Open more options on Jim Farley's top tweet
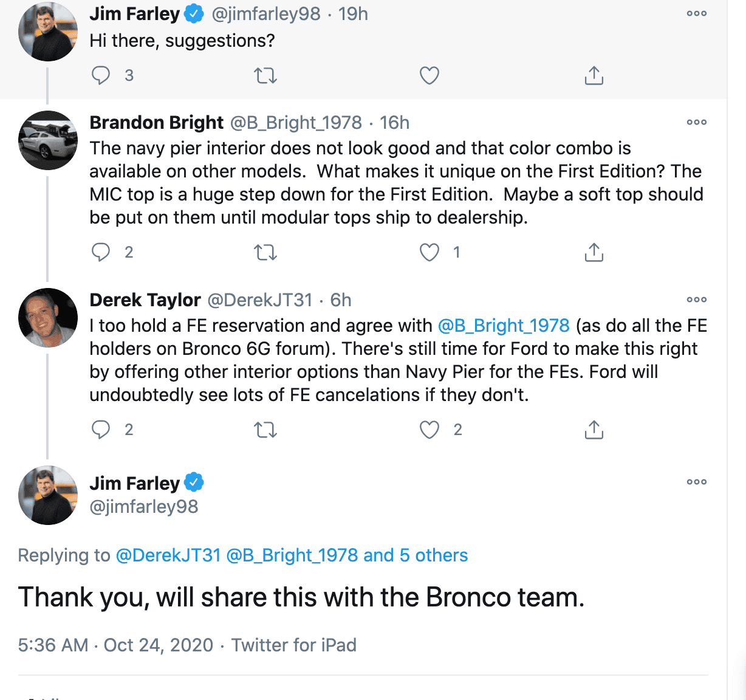 pyautogui.click(x=696, y=13)
